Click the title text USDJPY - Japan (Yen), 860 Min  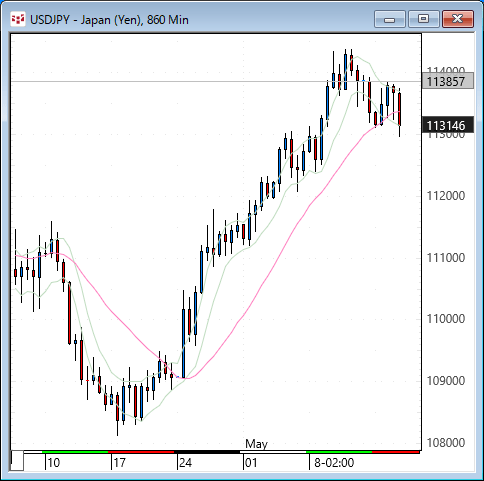[x=109, y=20]
